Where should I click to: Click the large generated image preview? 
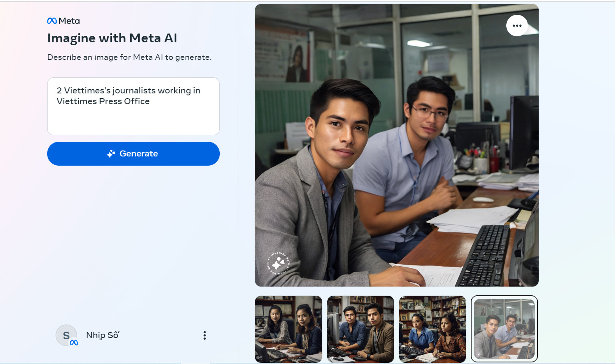[397, 145]
